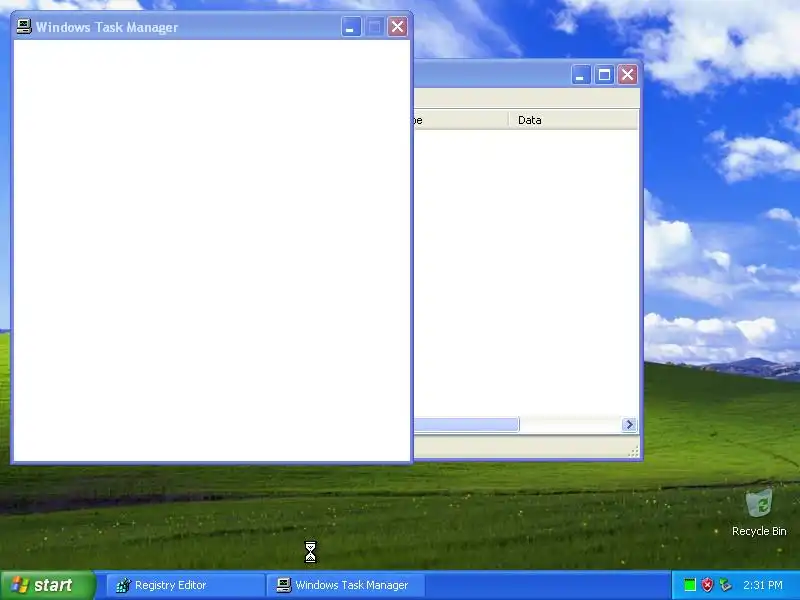Open the Start menu
Viewport: 800px width, 600px height.
47,585
